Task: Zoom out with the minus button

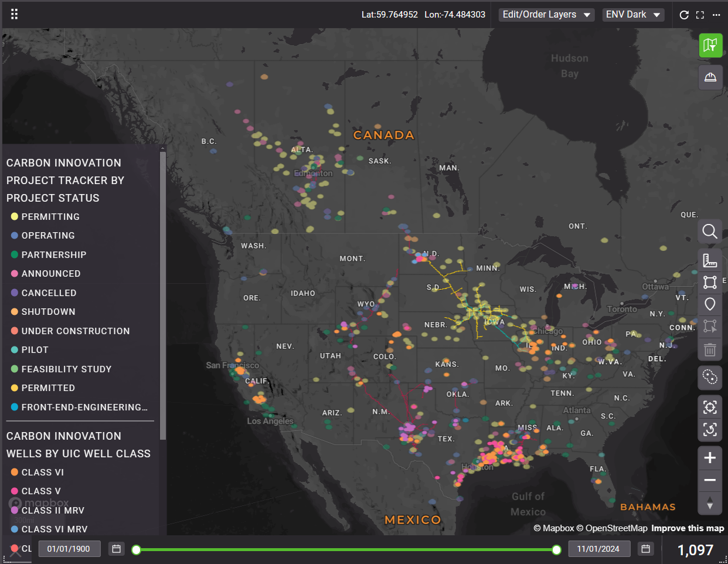Action: [710, 480]
